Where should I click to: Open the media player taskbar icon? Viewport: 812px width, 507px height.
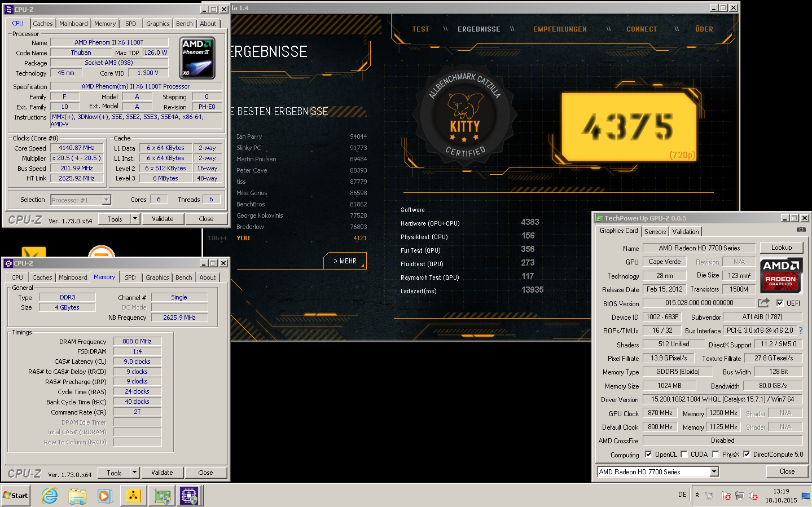[105, 496]
